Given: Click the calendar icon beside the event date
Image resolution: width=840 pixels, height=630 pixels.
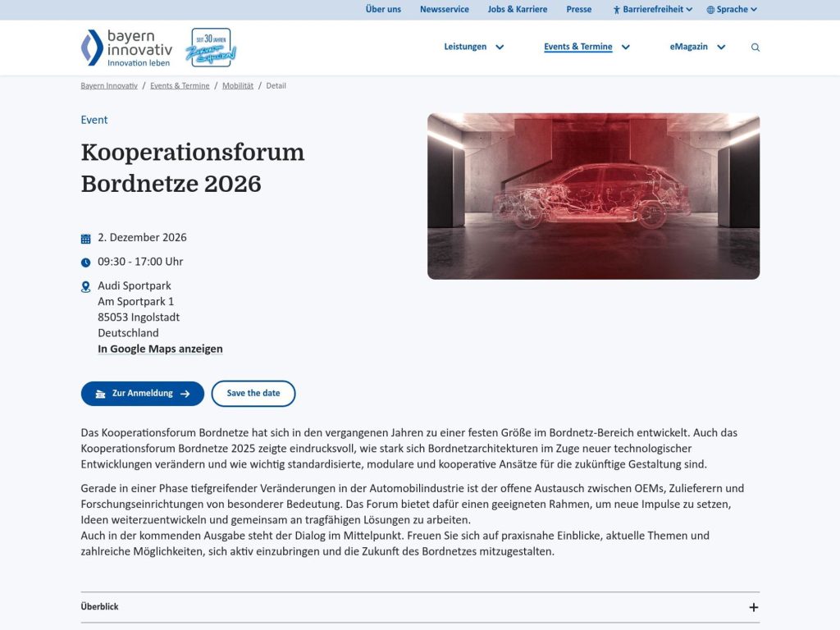Looking at the screenshot, I should pyautogui.click(x=85, y=237).
